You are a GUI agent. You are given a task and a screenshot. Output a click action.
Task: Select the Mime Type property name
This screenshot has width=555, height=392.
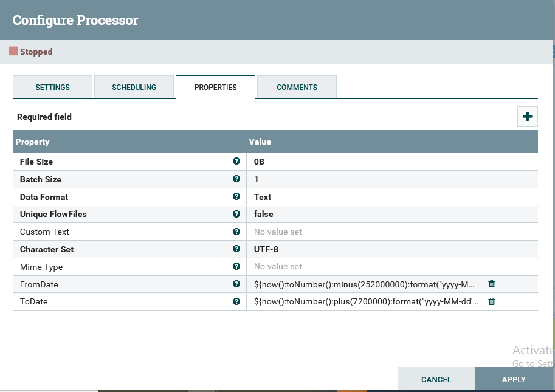pos(41,267)
